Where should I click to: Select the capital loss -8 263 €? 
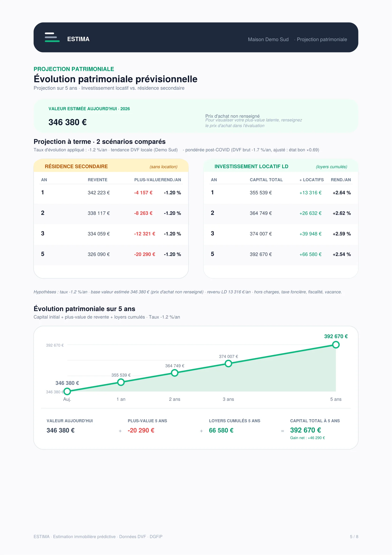143,213
